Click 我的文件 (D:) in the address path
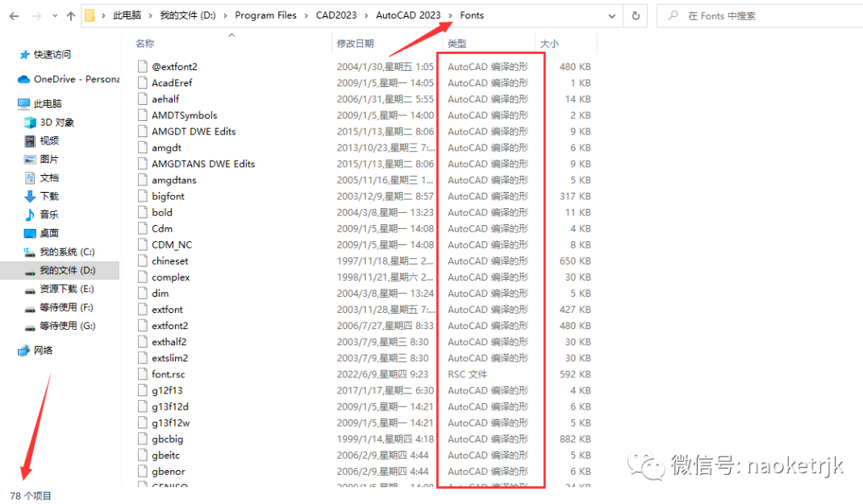863x504 pixels. (188, 15)
